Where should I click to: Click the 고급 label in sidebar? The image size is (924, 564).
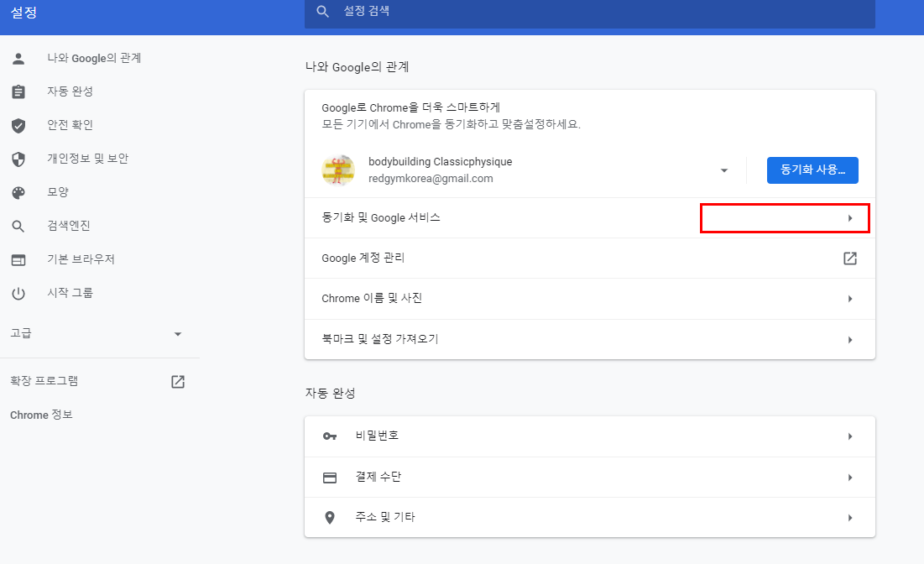21,333
